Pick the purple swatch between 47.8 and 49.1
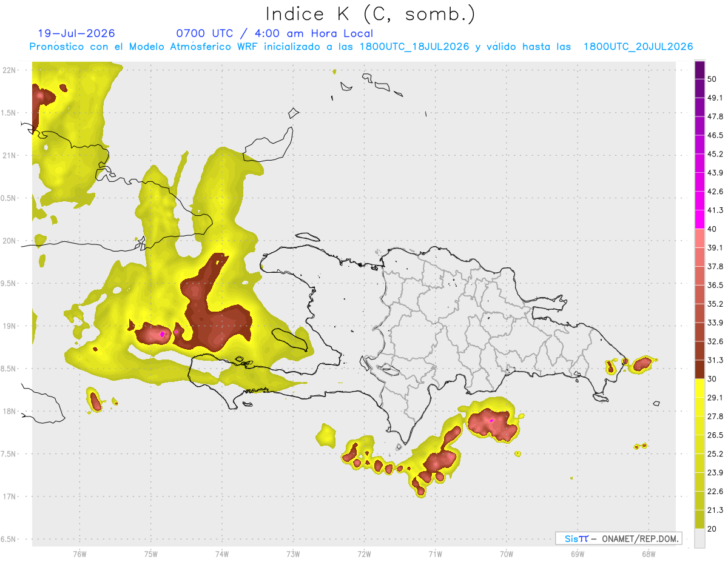This screenshot has height=562, width=728. point(699,107)
